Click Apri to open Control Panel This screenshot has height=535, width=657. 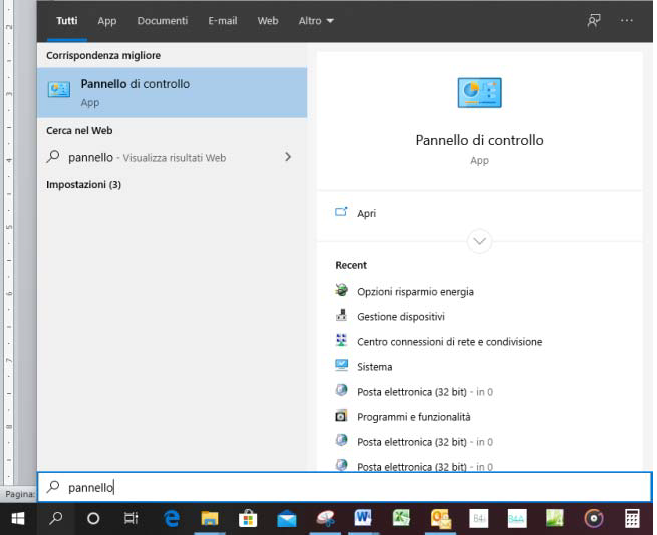click(x=366, y=213)
